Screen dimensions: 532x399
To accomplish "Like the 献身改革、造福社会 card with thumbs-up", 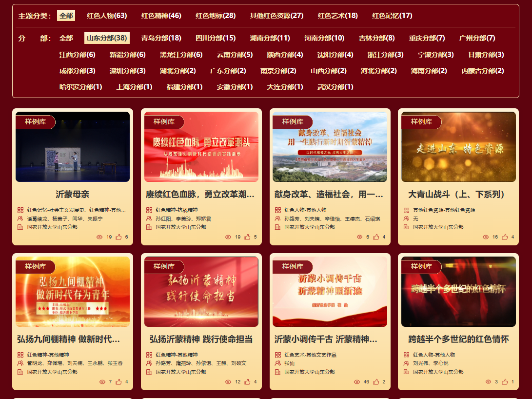I will click(376, 237).
